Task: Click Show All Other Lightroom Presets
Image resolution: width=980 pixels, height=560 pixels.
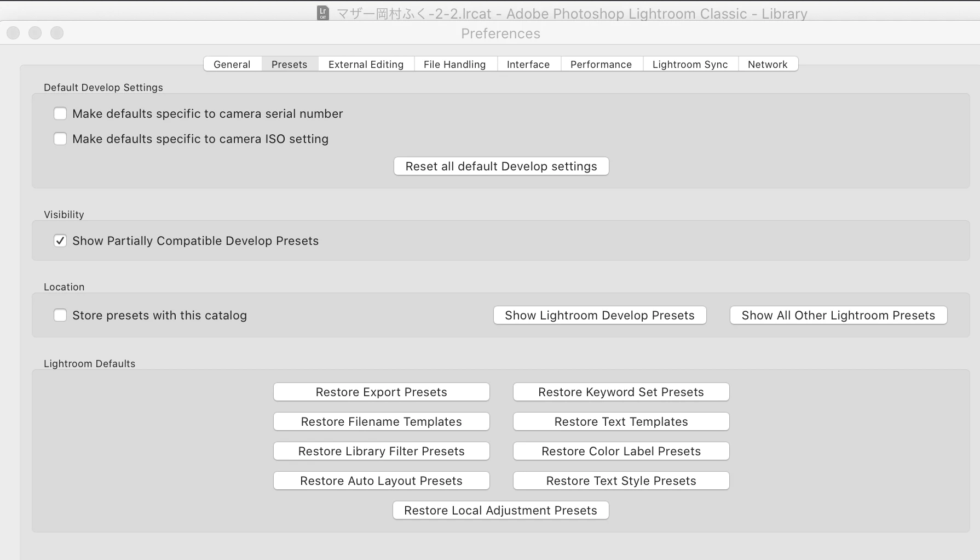Action: coord(838,315)
